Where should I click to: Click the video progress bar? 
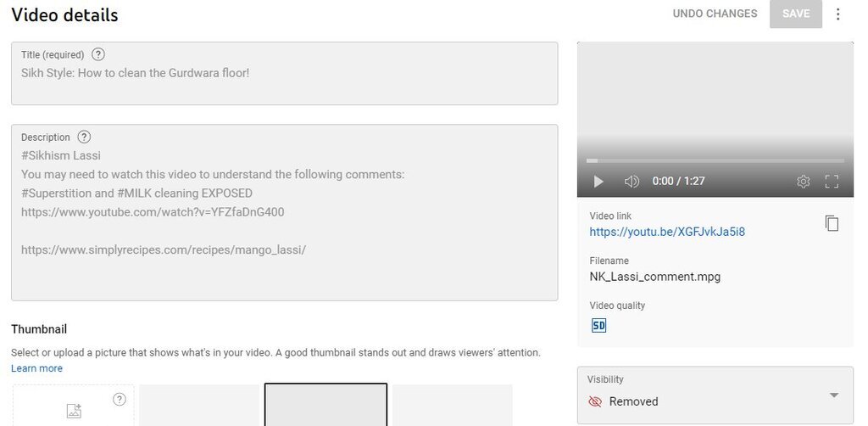715,160
